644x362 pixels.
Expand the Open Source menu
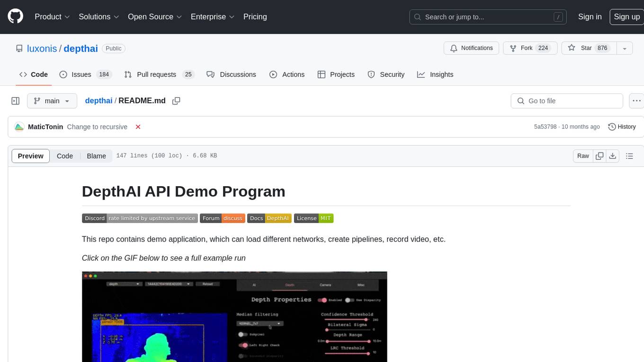(x=155, y=17)
